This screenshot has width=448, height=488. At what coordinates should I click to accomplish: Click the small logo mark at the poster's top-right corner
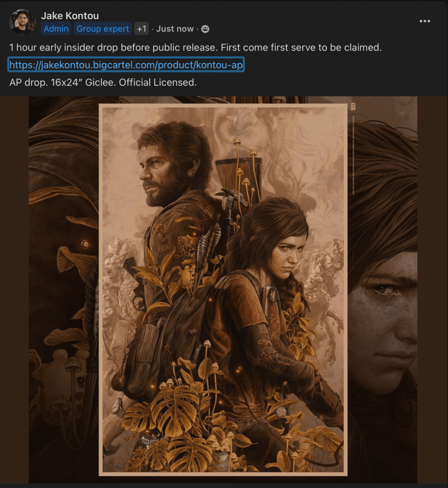pyautogui.click(x=353, y=106)
